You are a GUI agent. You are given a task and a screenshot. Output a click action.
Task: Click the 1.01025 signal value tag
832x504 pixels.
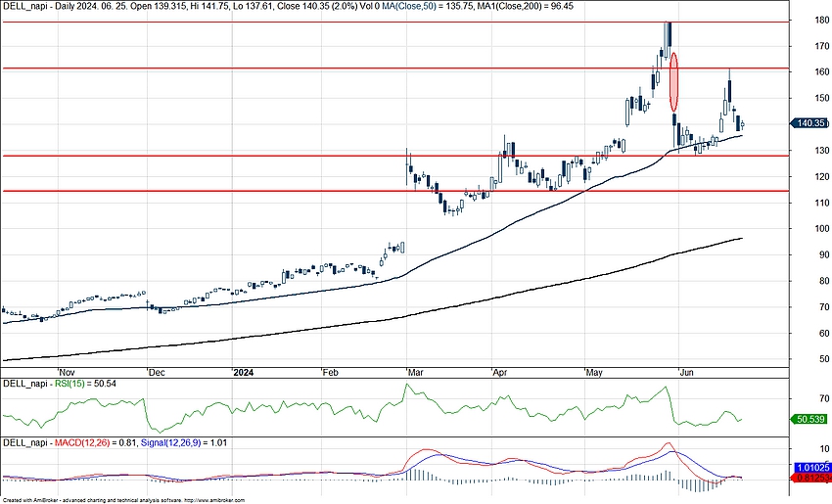(x=812, y=468)
